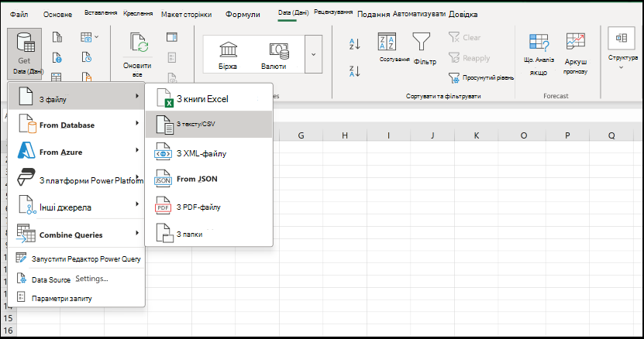Select column G header

(301, 135)
